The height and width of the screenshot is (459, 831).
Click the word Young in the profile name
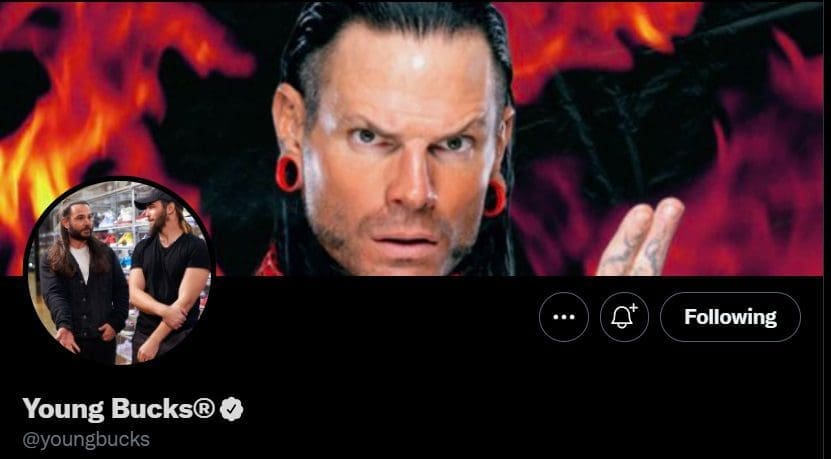[x=64, y=410]
